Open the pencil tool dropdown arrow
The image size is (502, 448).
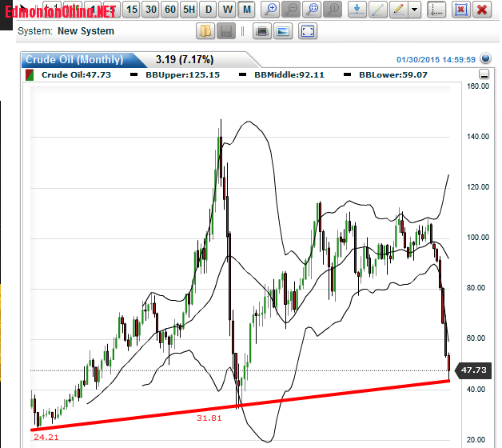(414, 10)
